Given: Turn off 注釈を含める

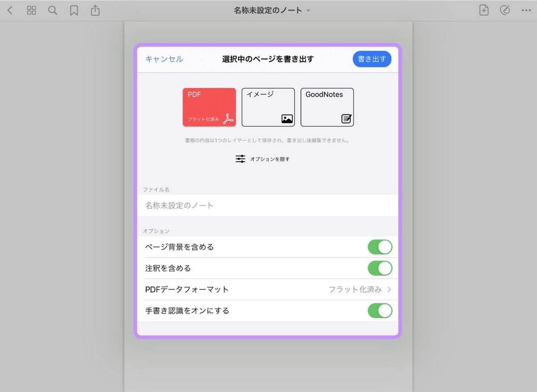Looking at the screenshot, I should (x=380, y=268).
